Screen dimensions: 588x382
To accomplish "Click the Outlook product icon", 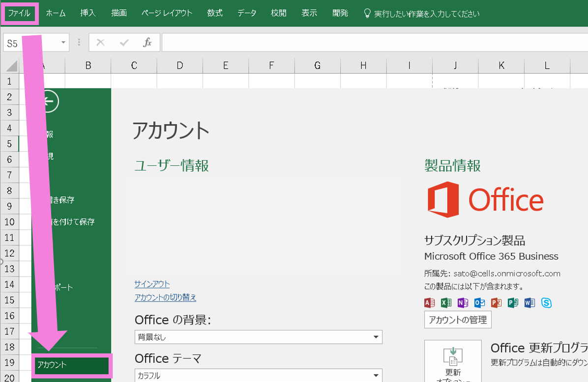I will (479, 303).
